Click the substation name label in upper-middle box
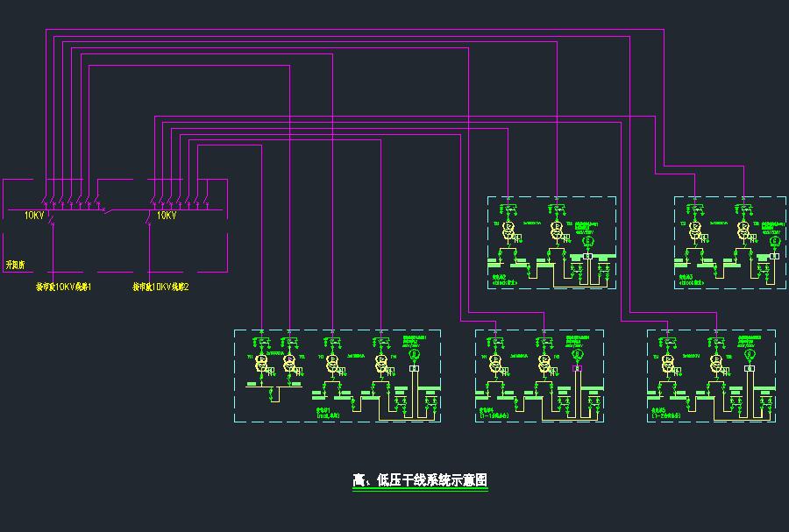Screen dimensions: 789x532 coord(505,280)
